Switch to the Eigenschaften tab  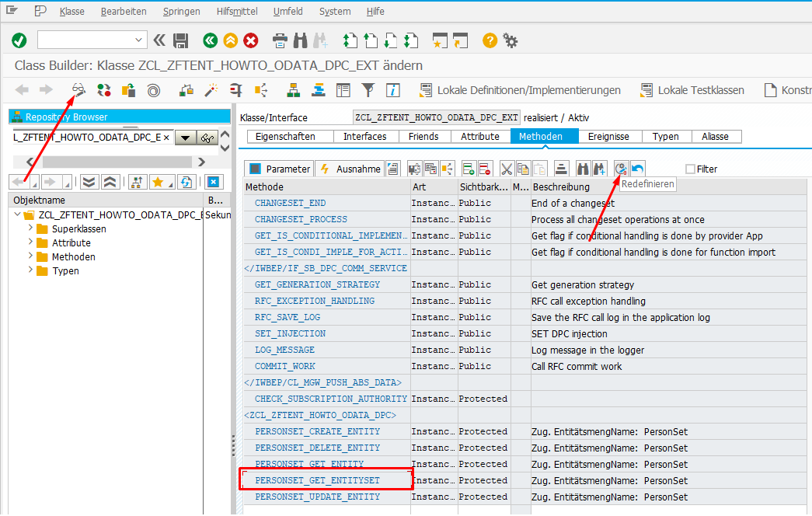point(285,136)
